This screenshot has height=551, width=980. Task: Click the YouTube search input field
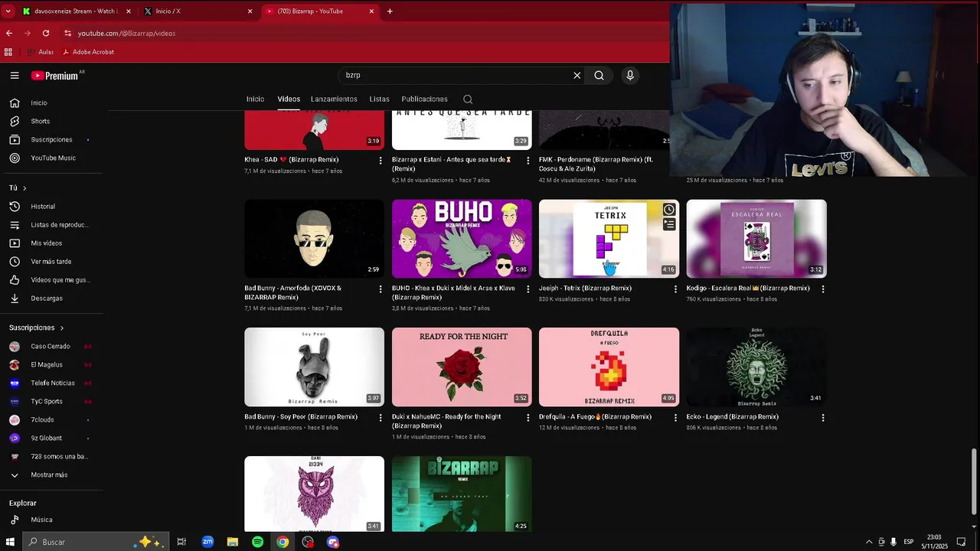point(456,75)
